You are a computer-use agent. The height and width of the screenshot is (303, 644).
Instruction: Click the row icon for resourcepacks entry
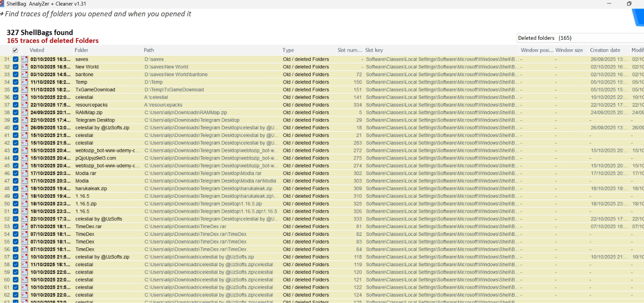pos(25,105)
